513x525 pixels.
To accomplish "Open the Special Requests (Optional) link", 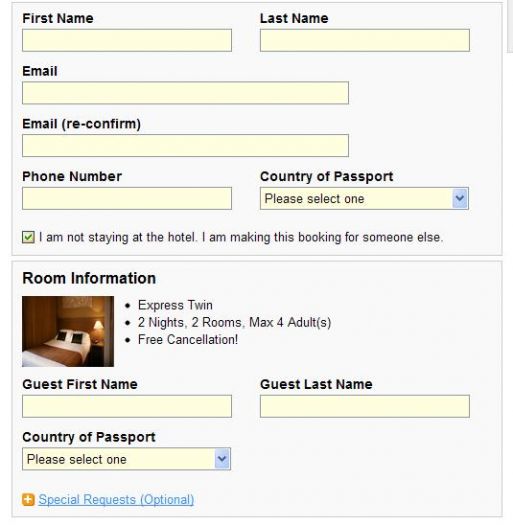I will 116,500.
